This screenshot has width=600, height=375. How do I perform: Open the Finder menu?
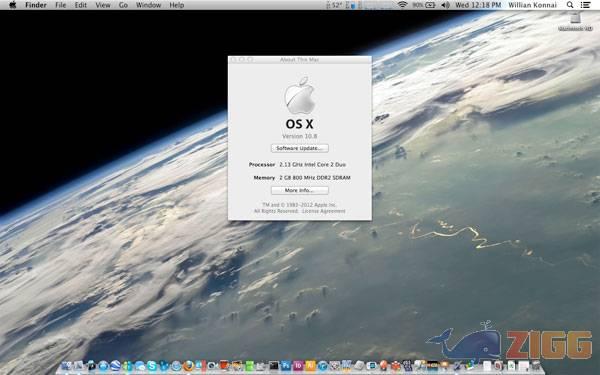tap(36, 5)
